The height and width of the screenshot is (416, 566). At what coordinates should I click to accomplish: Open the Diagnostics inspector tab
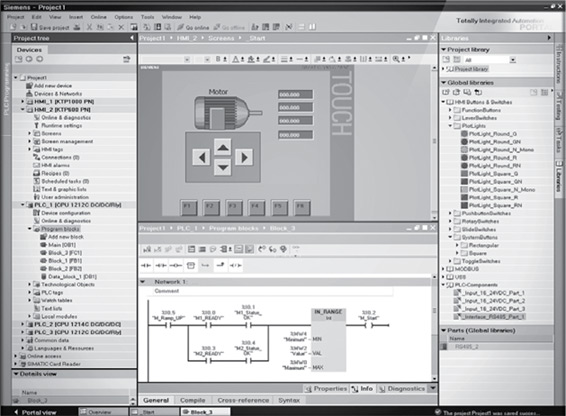pyautogui.click(x=401, y=389)
